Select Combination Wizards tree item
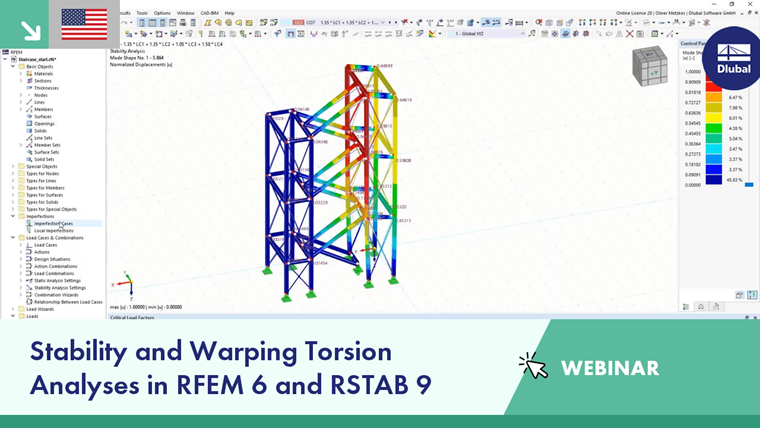The image size is (760, 428). (x=56, y=295)
